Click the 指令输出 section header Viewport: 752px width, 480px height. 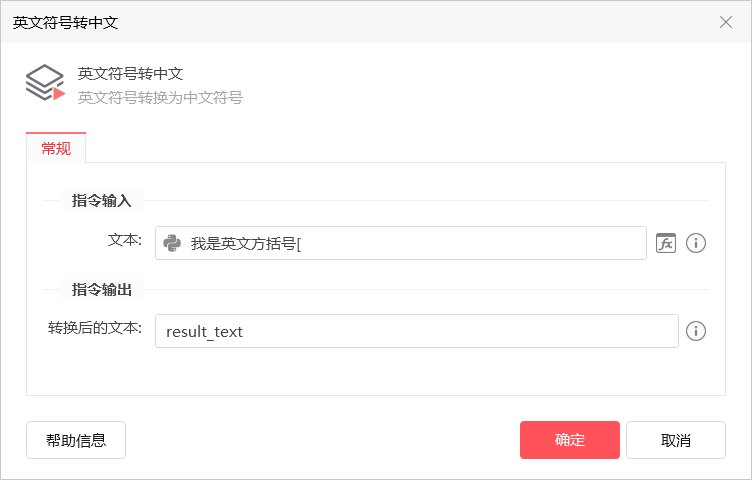click(102, 289)
